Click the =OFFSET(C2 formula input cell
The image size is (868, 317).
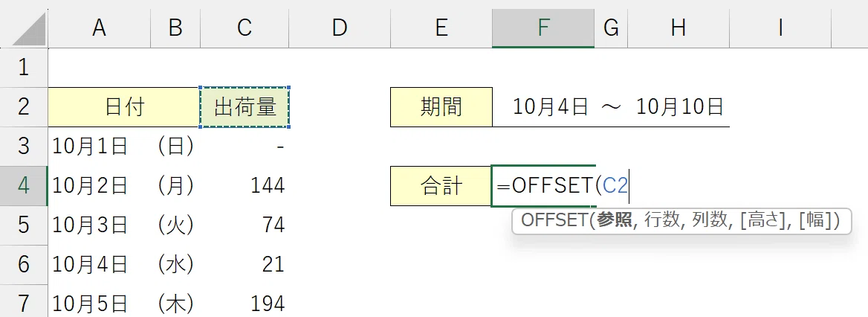click(543, 185)
